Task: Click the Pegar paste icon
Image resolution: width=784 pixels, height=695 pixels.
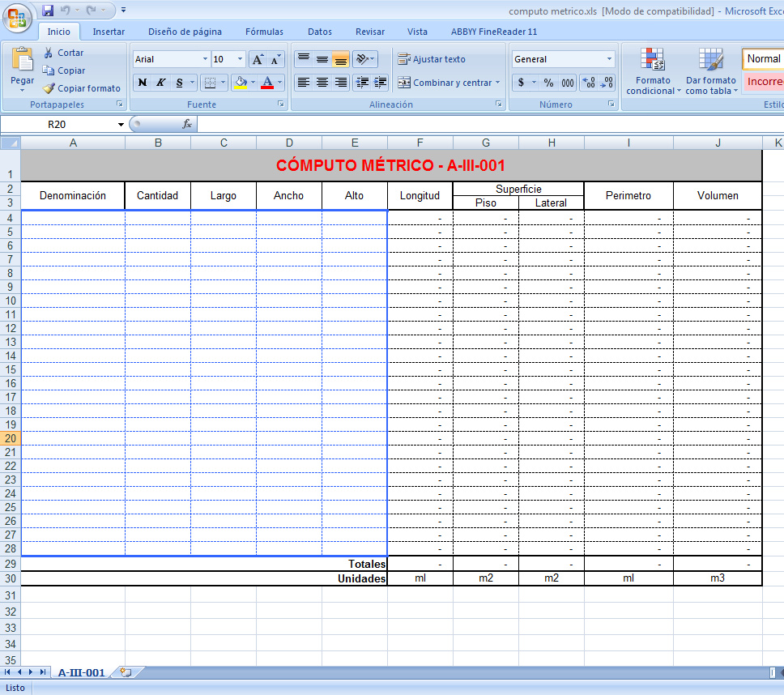Action: [23, 60]
